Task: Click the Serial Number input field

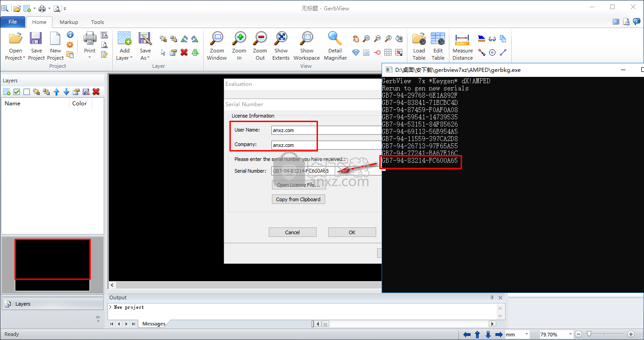Action: tap(326, 171)
